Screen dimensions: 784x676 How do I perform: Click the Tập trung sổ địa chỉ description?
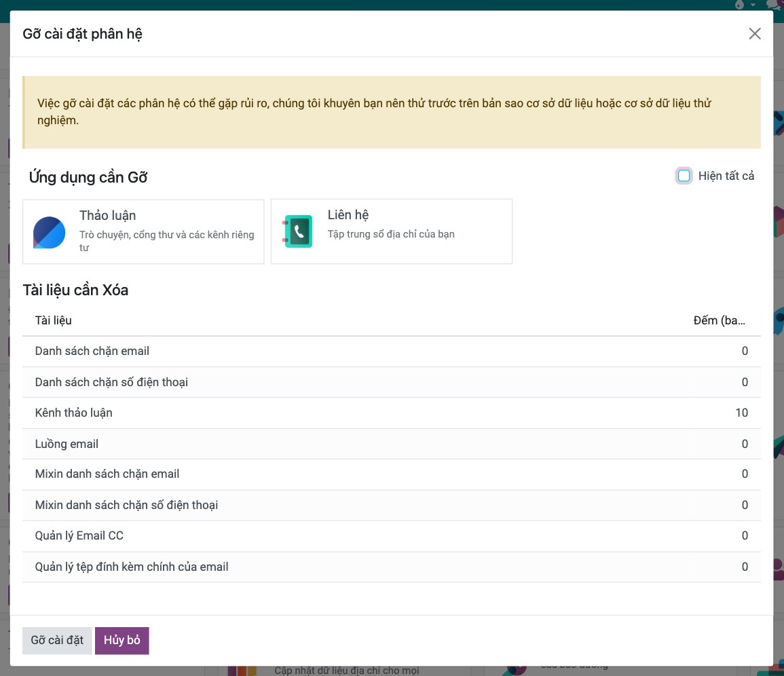(391, 234)
